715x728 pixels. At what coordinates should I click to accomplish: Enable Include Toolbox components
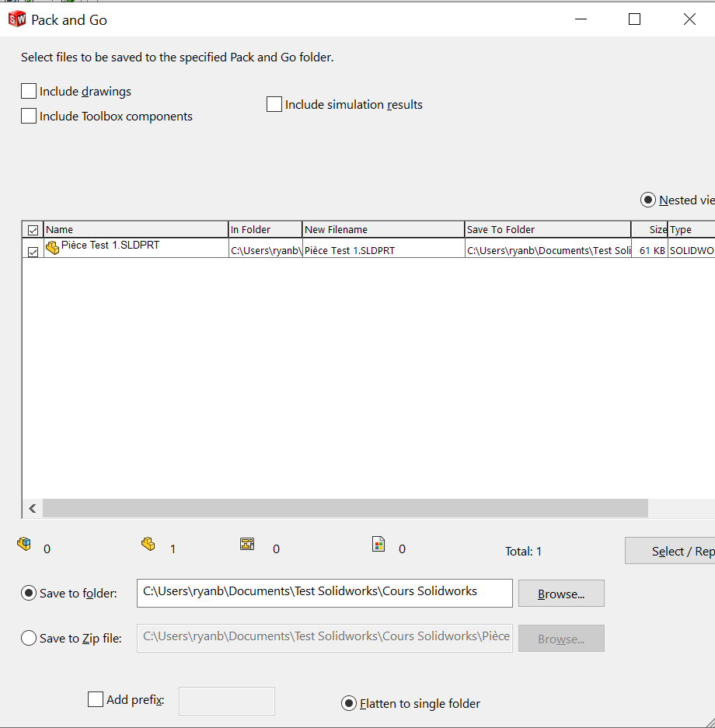[x=29, y=115]
